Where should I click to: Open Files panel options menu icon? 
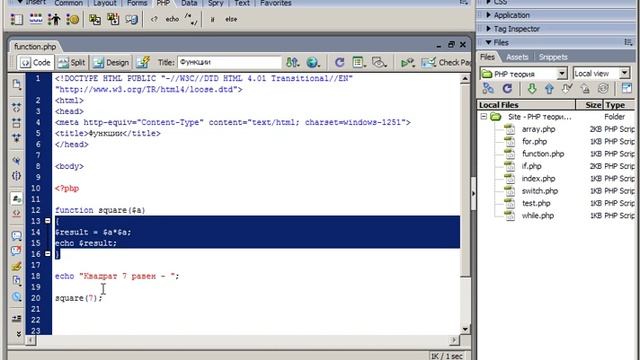coord(628,42)
